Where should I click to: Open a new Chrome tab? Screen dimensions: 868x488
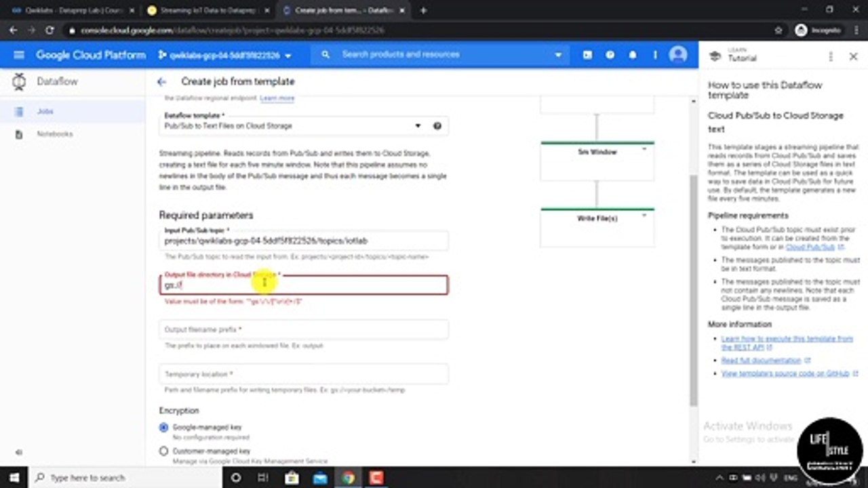point(424,10)
